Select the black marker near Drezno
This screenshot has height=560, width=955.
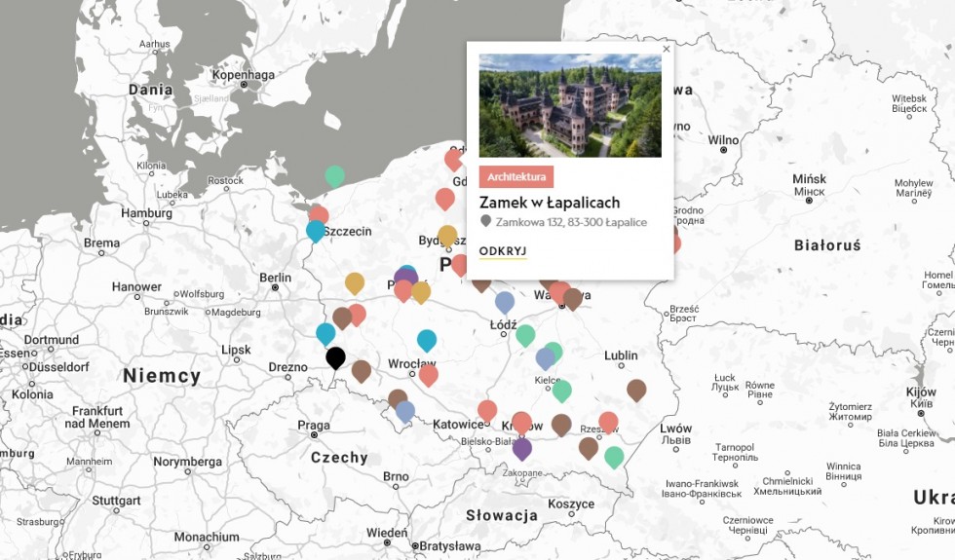[335, 357]
